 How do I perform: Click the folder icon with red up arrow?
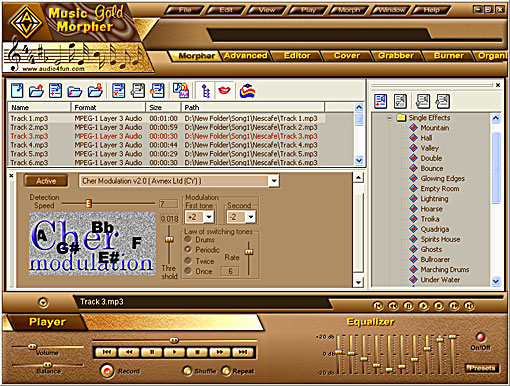(x=36, y=91)
